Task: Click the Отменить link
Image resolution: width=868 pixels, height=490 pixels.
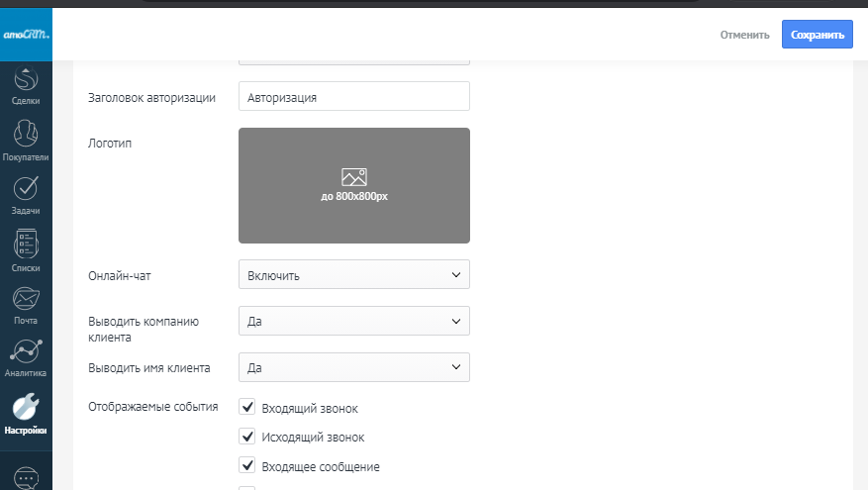Action: tap(744, 35)
